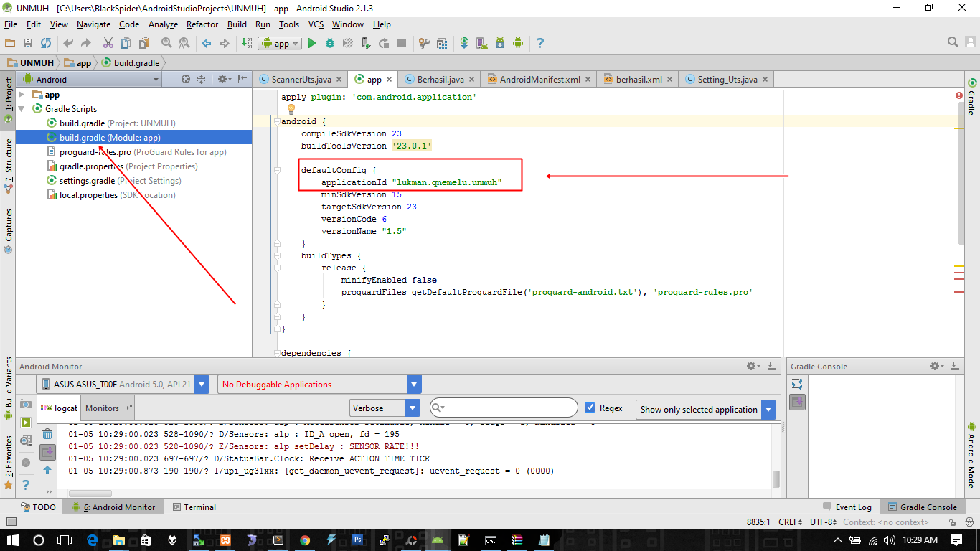Clear logcat using the trash icon
This screenshot has width=980, height=551.
click(47, 434)
